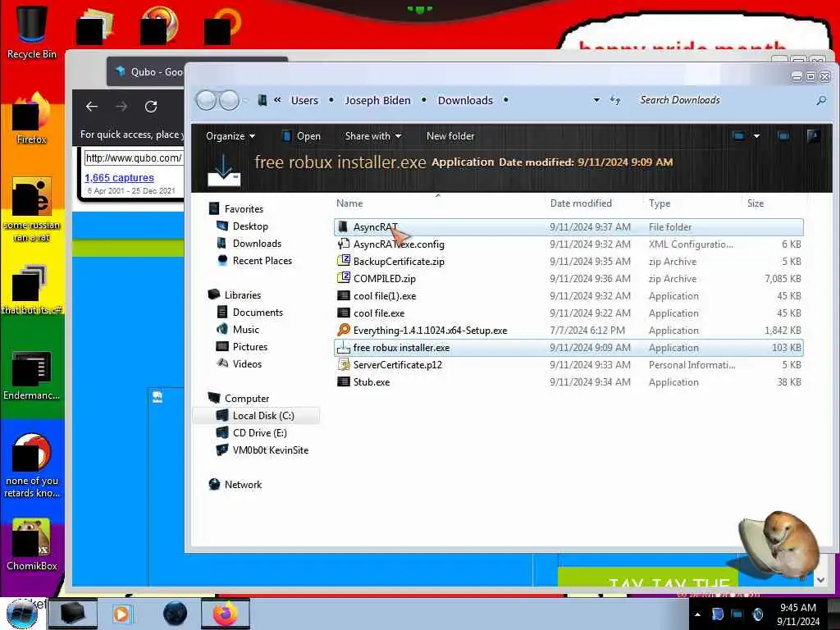Show hidden tray icons arrow
This screenshot has width=840, height=630.
tap(697, 614)
